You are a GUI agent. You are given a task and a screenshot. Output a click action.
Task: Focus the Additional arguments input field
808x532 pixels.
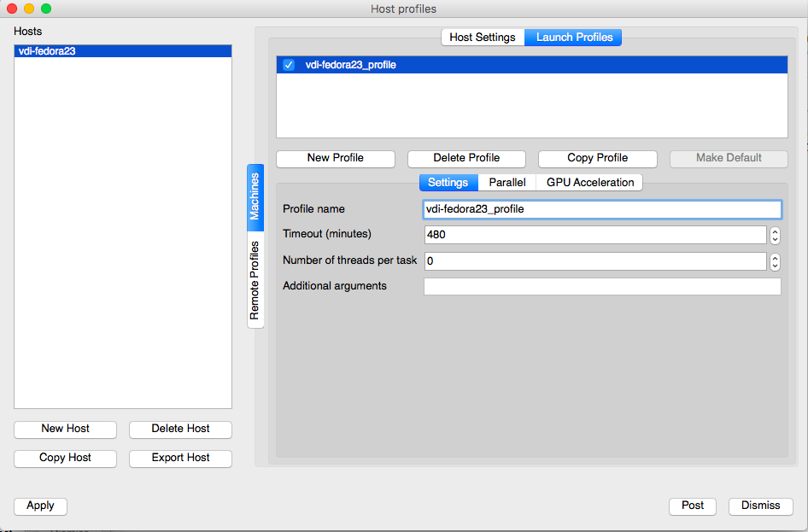click(x=602, y=287)
